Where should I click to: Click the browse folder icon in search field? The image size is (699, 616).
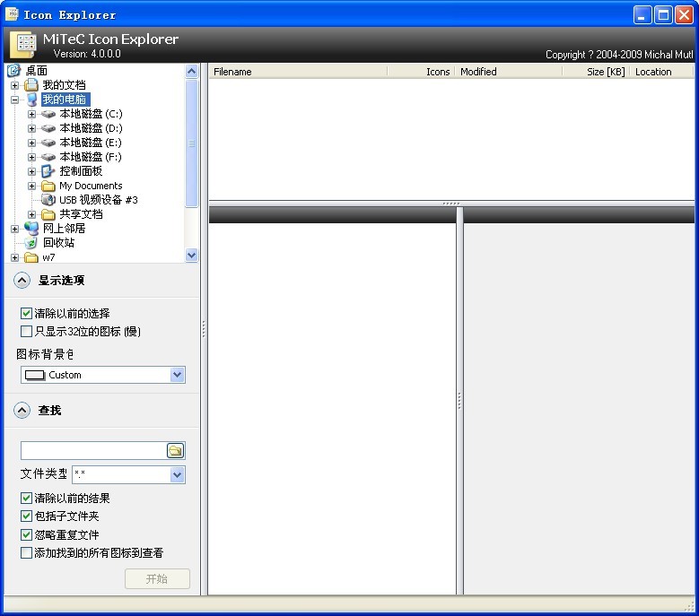tap(175, 450)
